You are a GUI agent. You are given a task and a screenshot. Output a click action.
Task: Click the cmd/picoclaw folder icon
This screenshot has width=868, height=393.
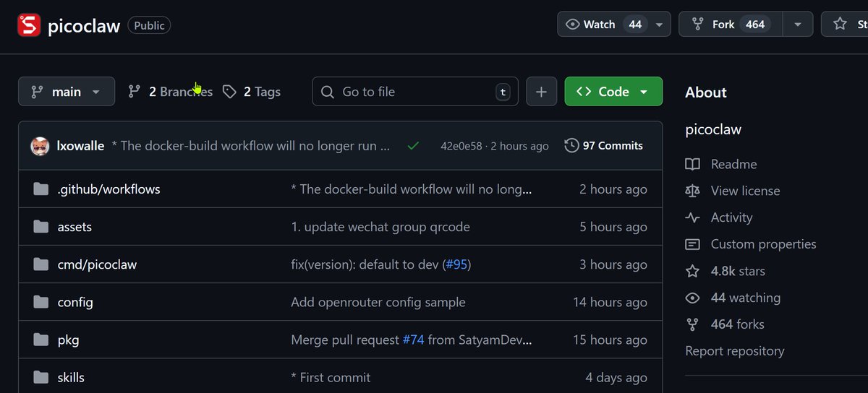tap(41, 264)
